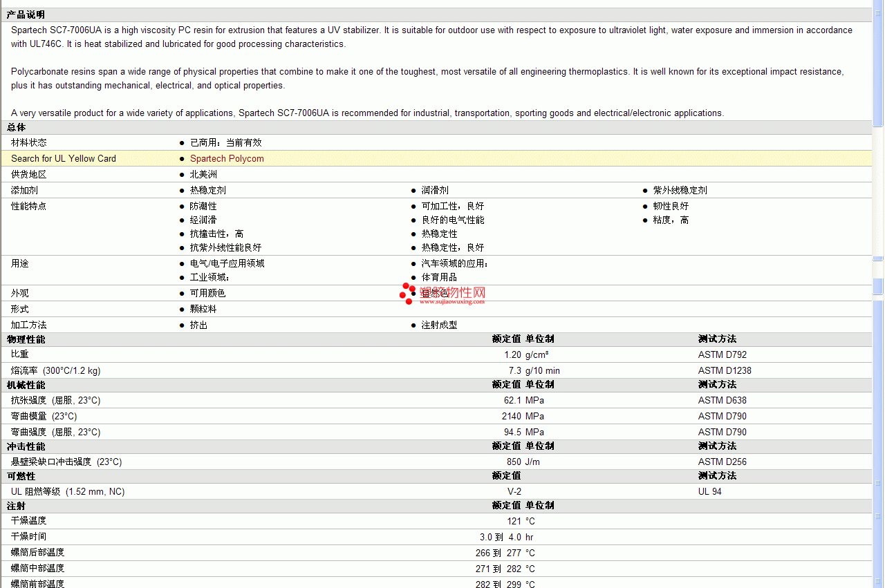Select the 颗粒料 form value
The image size is (885, 588).
click(x=203, y=309)
